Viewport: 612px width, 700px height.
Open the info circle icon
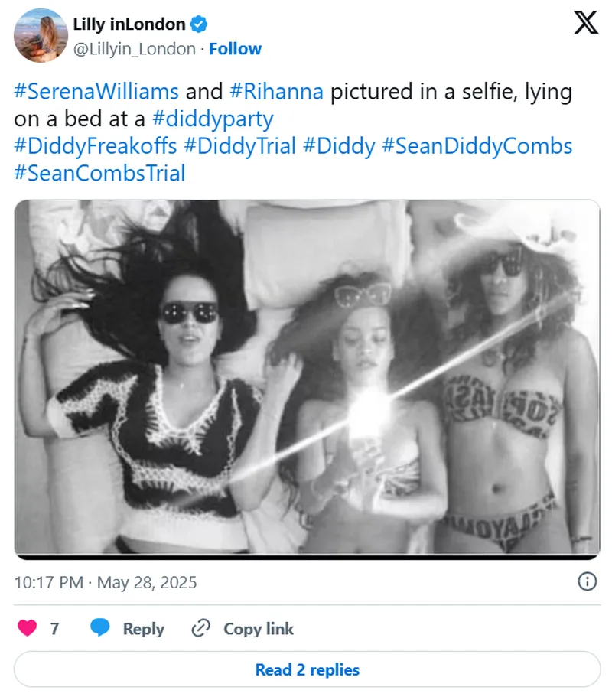(587, 581)
